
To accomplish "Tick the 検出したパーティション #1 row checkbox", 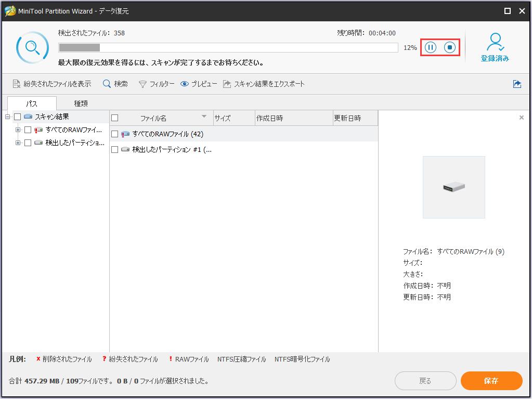I will click(x=115, y=149).
